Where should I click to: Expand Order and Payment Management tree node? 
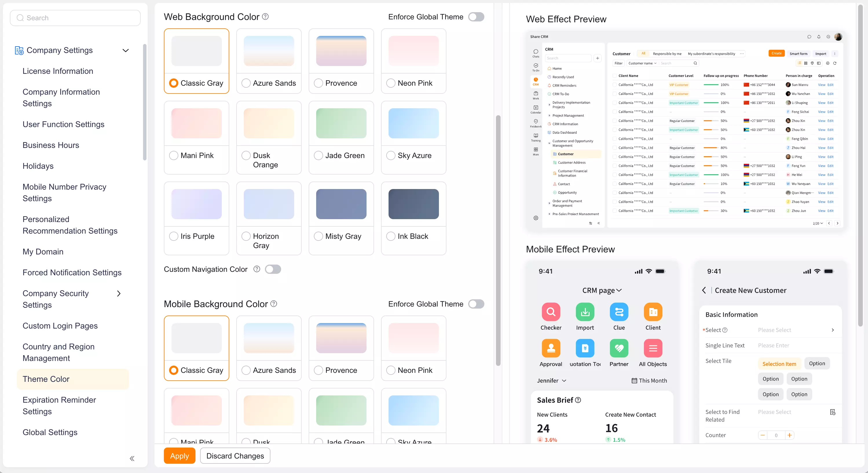tap(549, 203)
